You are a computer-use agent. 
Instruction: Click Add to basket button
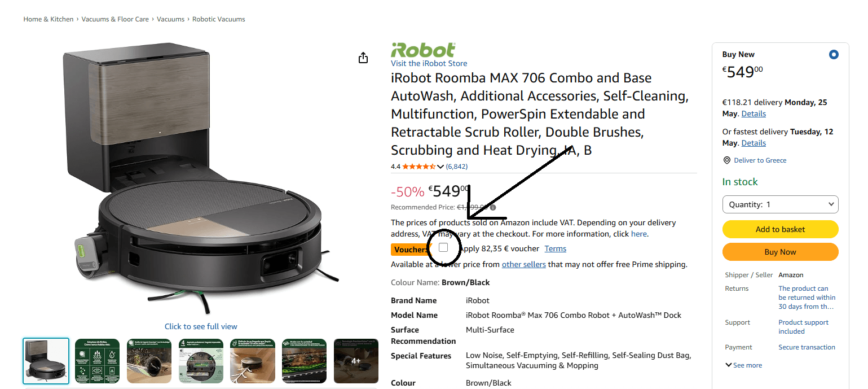[781, 229]
